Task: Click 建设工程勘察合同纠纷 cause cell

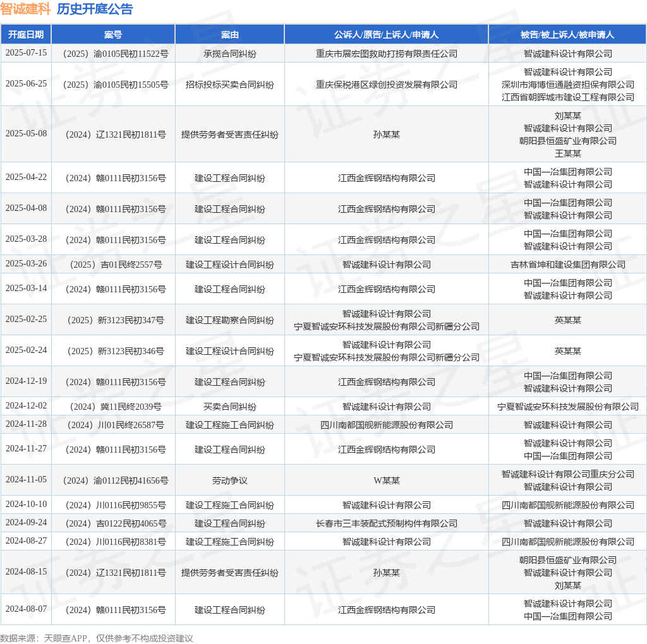Action: [230, 320]
